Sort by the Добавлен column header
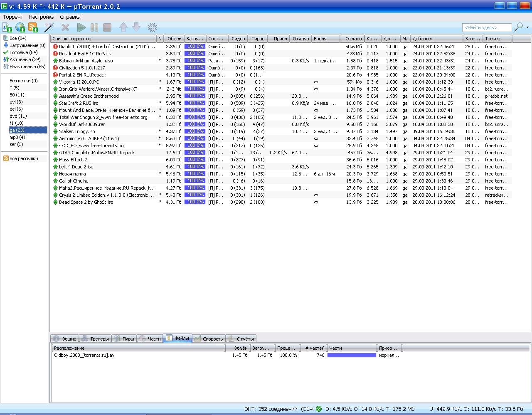This screenshot has height=415, width=532. point(436,39)
